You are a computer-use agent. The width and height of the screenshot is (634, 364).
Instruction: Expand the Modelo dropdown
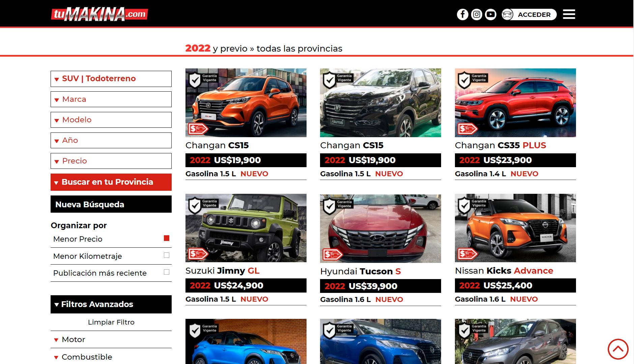point(111,120)
